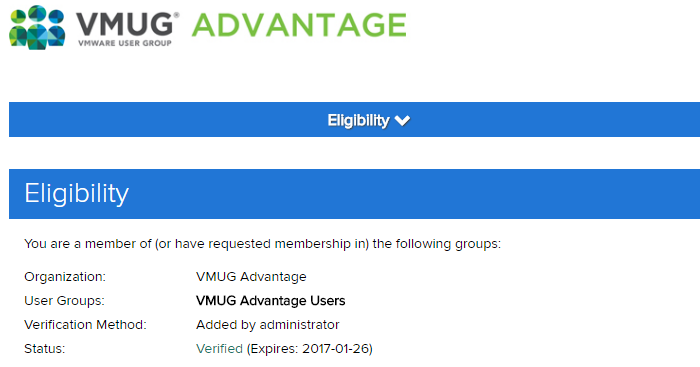Click the word Expires in status row

point(273,349)
